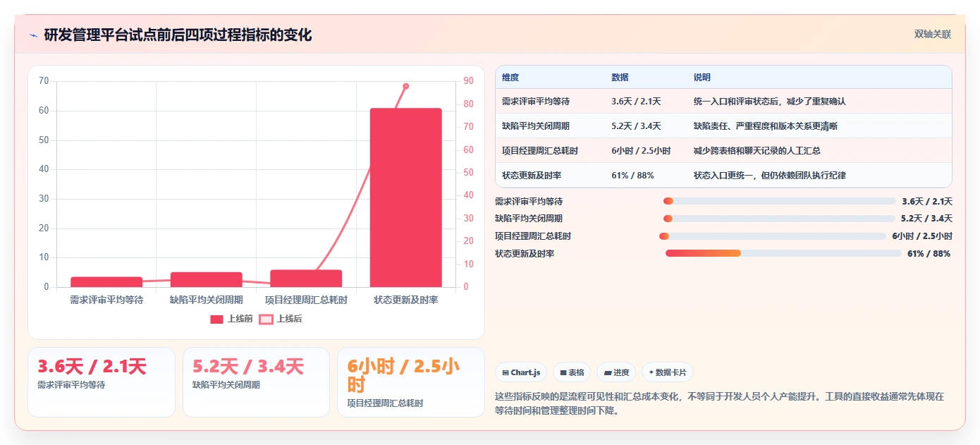Click the 说明 column header

[702, 78]
